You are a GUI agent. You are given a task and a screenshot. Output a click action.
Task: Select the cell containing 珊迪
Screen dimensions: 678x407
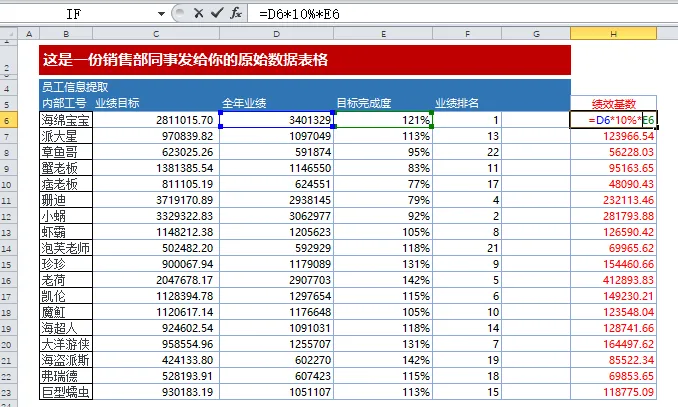pos(66,200)
